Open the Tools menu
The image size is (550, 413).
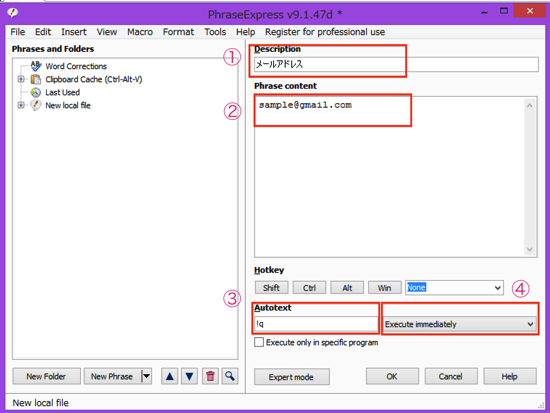click(215, 32)
